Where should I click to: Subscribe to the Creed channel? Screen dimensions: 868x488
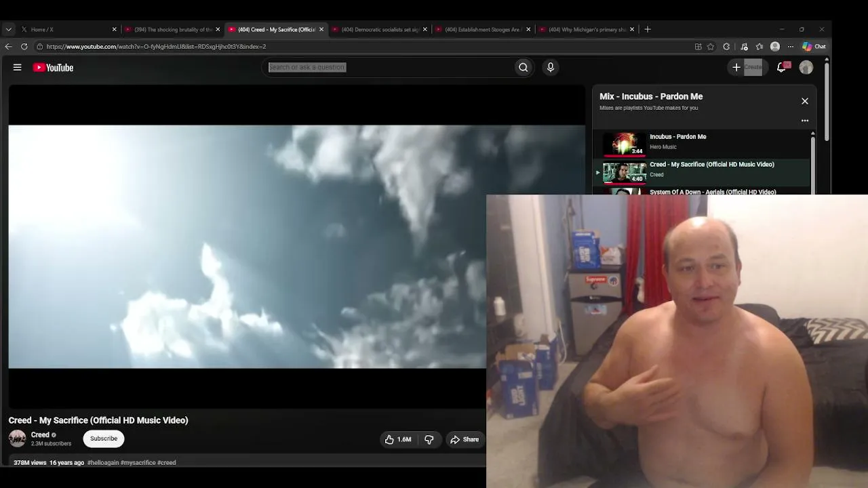point(104,439)
